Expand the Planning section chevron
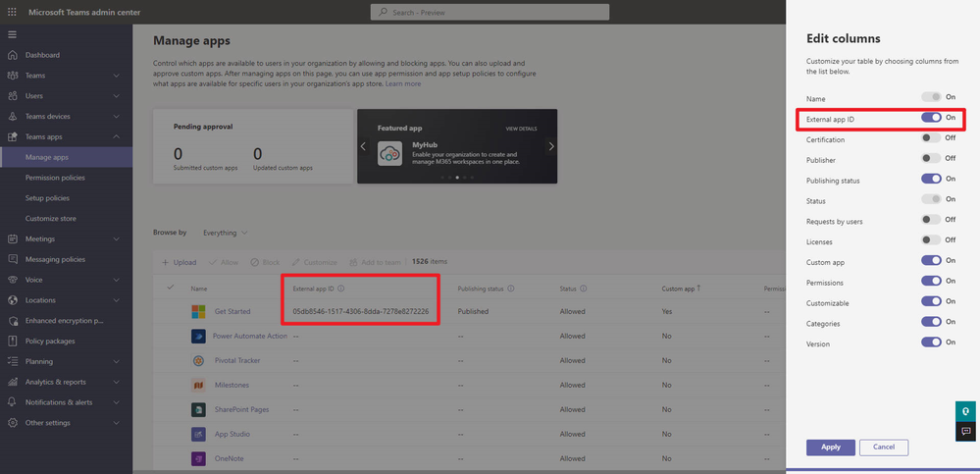 (117, 361)
